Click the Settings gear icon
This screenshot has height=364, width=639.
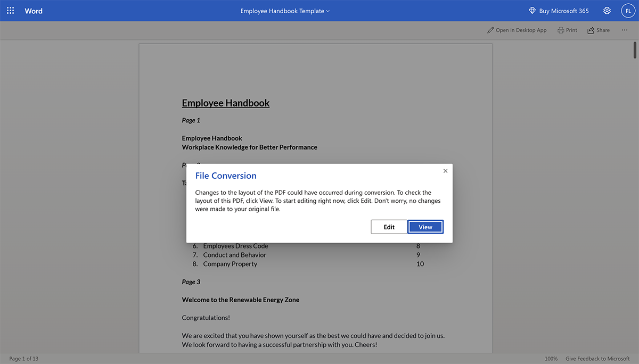click(x=607, y=11)
